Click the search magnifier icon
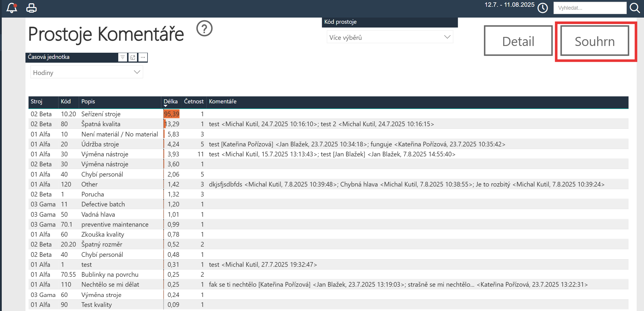This screenshot has height=311, width=644. click(x=635, y=8)
